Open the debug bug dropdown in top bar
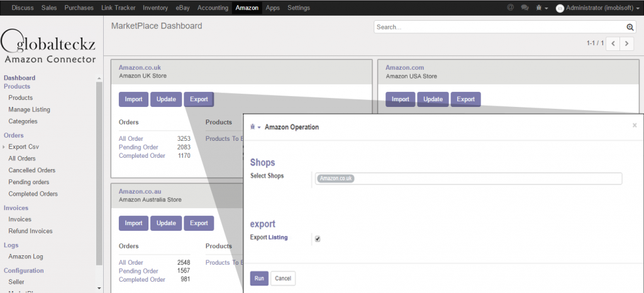This screenshot has height=293, width=644. 541,8
